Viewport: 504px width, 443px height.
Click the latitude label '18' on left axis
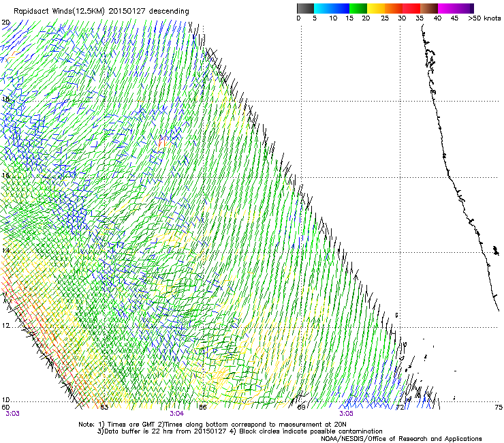[5, 99]
